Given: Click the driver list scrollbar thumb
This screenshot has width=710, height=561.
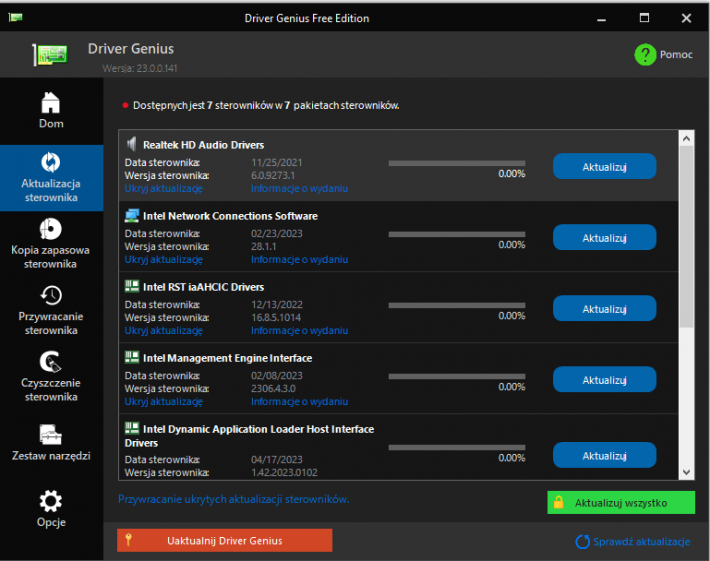Looking at the screenshot, I should [x=686, y=237].
